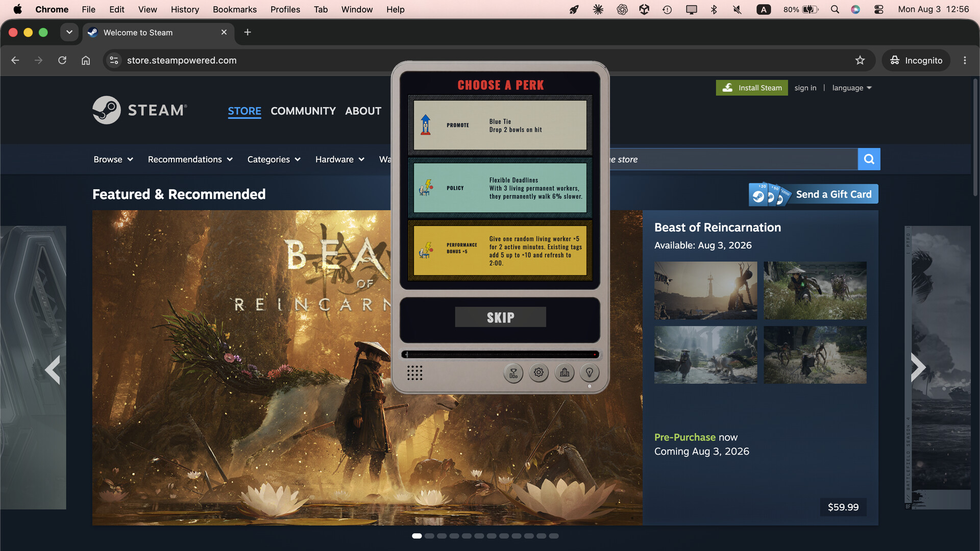Click the Beast of Reincarnation title
The width and height of the screenshot is (980, 551).
point(718,228)
